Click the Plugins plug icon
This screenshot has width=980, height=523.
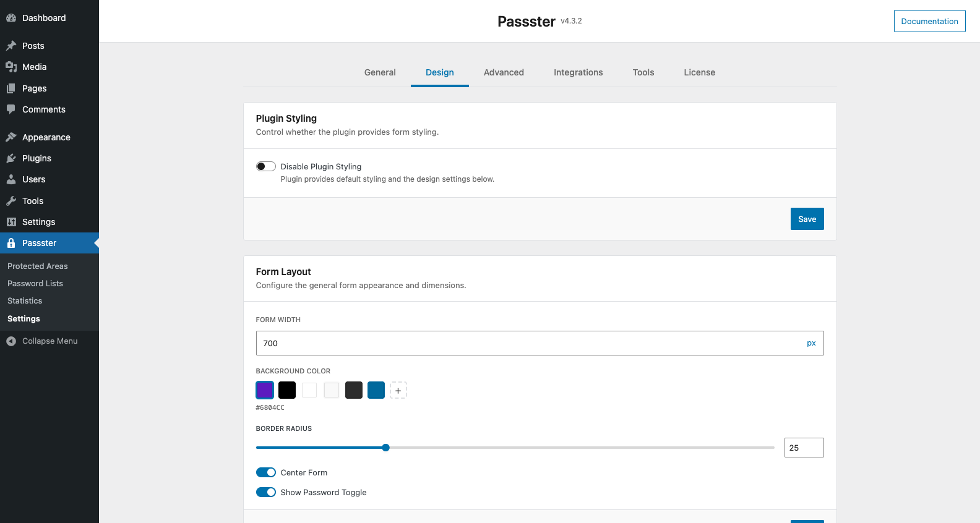pos(11,158)
